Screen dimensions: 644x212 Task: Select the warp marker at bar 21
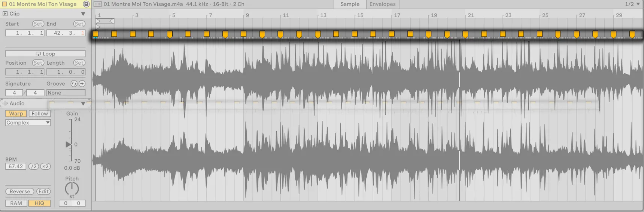coord(465,34)
